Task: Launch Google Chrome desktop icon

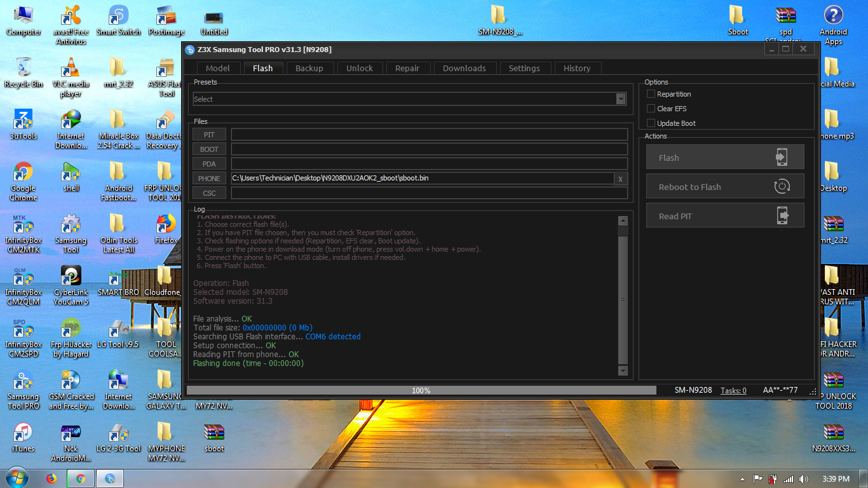Action: point(24,182)
